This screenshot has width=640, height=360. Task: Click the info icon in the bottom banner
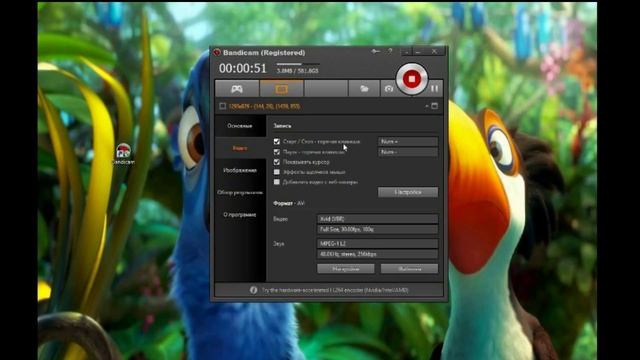253,290
